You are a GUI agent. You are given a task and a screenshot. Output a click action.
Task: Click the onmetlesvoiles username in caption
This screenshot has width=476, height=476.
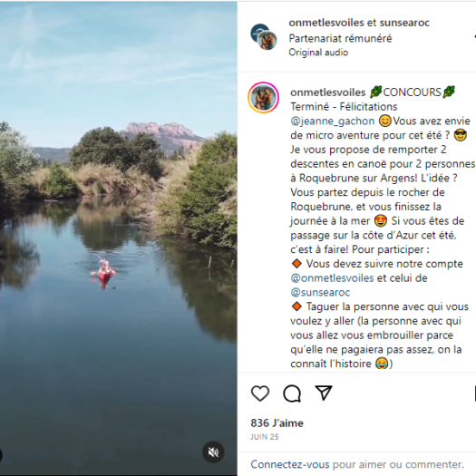point(328,92)
